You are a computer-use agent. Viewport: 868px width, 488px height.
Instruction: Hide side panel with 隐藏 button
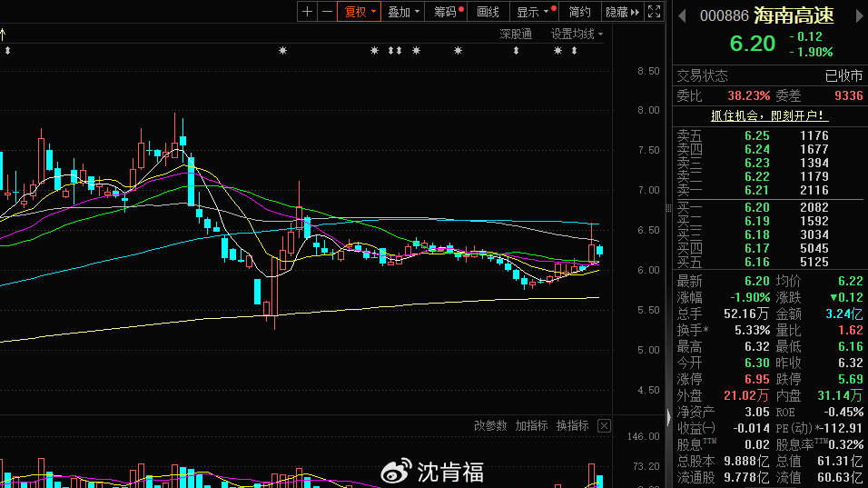(622, 12)
